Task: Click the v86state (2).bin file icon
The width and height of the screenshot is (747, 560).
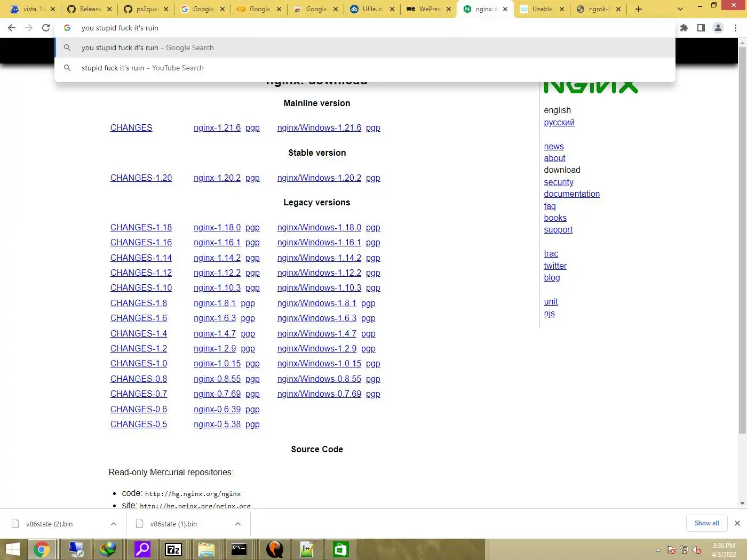Action: (x=15, y=524)
